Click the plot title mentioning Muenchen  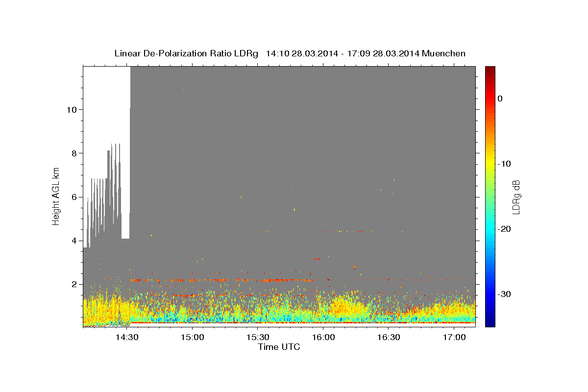point(290,53)
